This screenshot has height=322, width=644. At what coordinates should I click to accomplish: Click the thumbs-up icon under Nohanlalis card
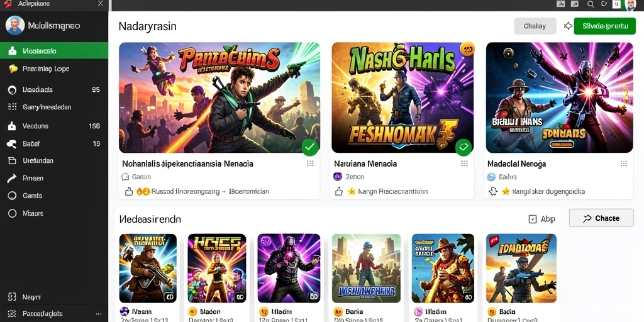tap(128, 191)
